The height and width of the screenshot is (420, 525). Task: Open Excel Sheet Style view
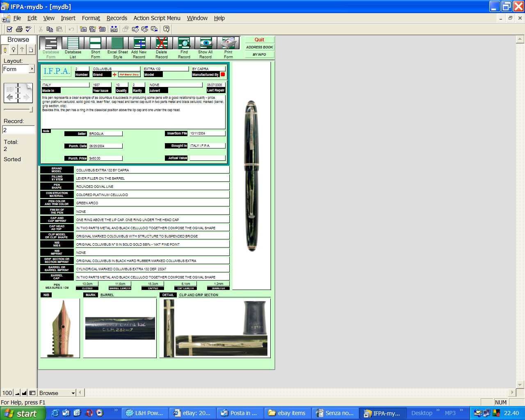click(x=117, y=43)
